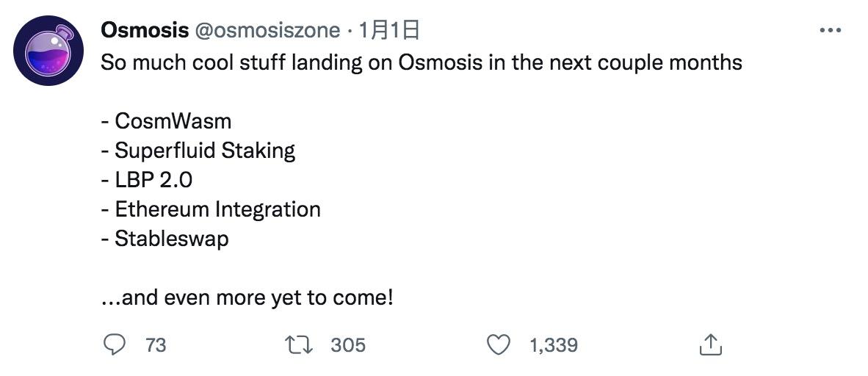
Task: Click the Stableswap list line
Action: 165,239
